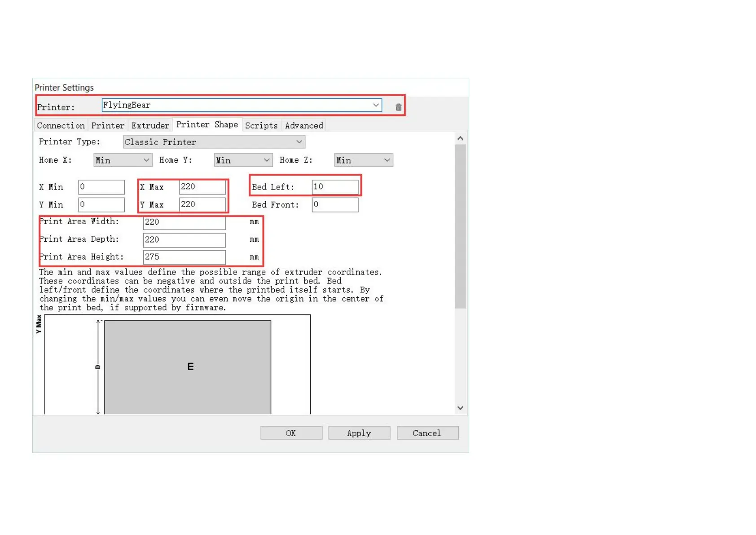Edit the Bed Left value
This screenshot has width=756, height=535.
(x=335, y=187)
